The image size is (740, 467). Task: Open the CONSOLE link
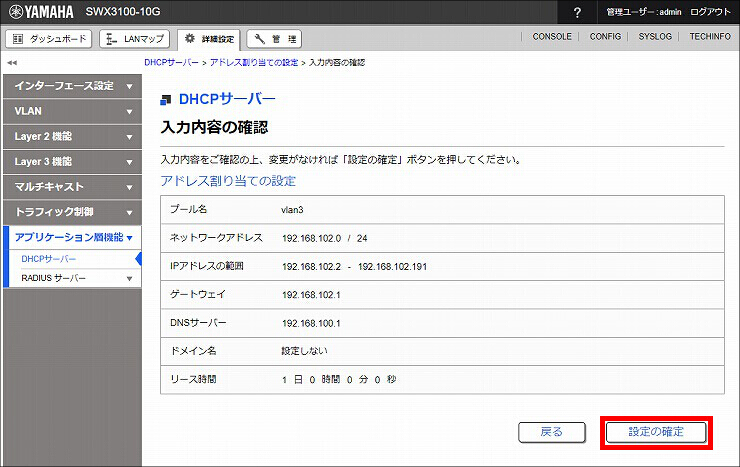(552, 36)
